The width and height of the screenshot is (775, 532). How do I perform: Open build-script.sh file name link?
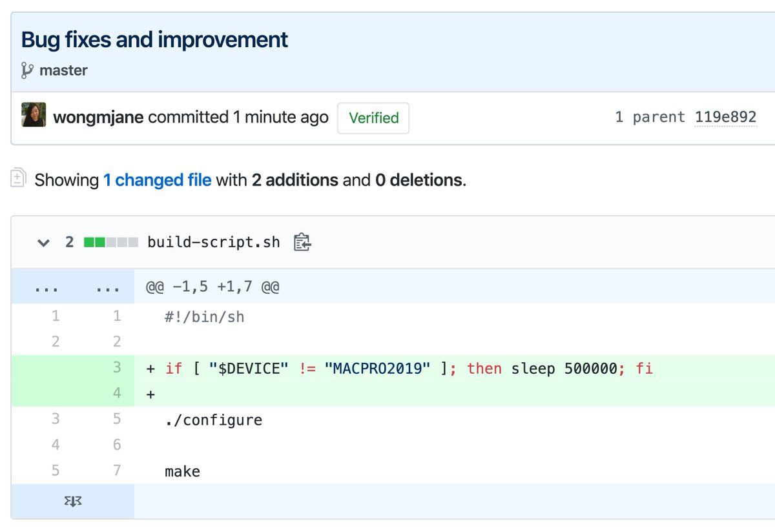(214, 243)
